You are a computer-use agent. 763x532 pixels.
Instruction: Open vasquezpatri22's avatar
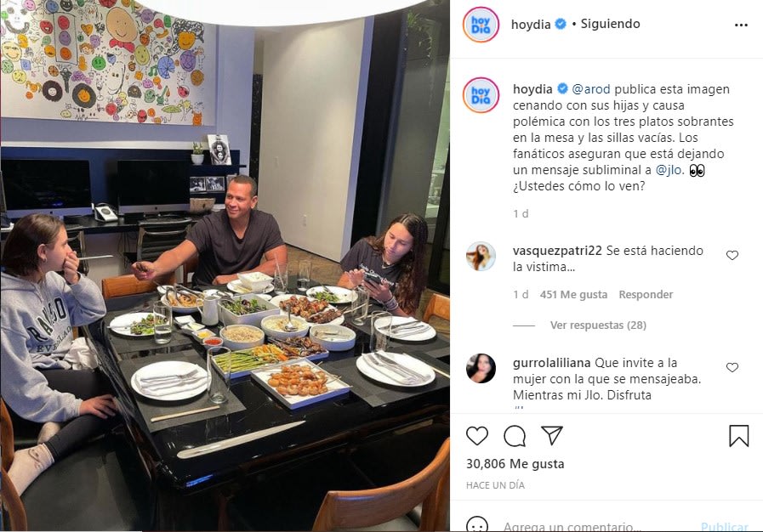pyautogui.click(x=481, y=256)
